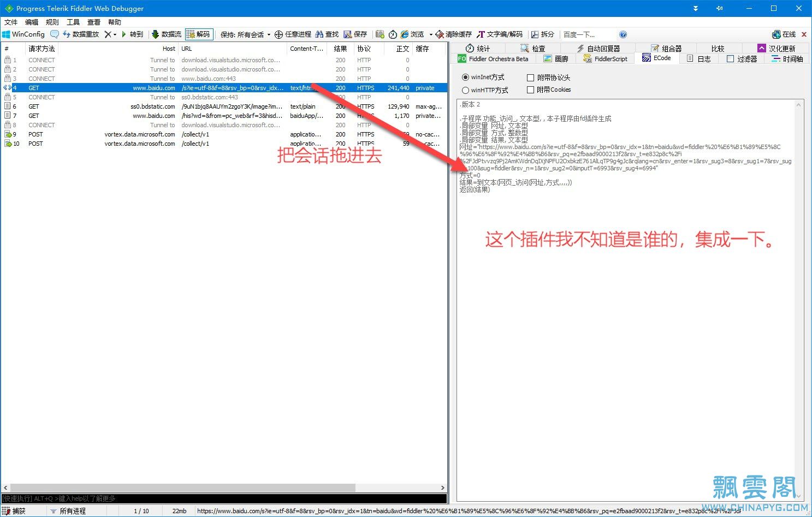Click the 浏览 (Browse) IE icon
Image resolution: width=812 pixels, height=517 pixels.
(x=405, y=34)
